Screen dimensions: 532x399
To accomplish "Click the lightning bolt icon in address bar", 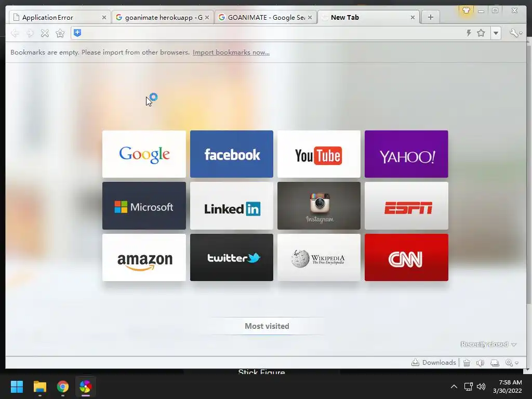I will (x=469, y=33).
